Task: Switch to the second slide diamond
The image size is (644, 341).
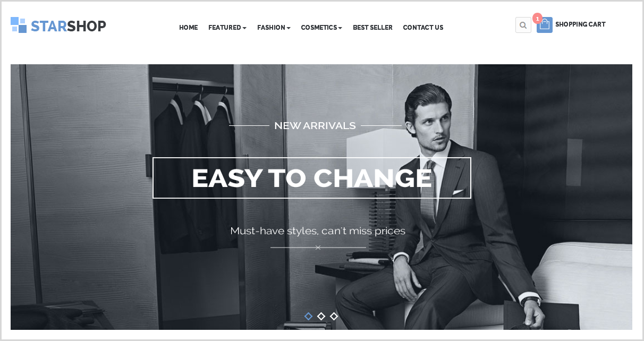Action: (x=321, y=316)
